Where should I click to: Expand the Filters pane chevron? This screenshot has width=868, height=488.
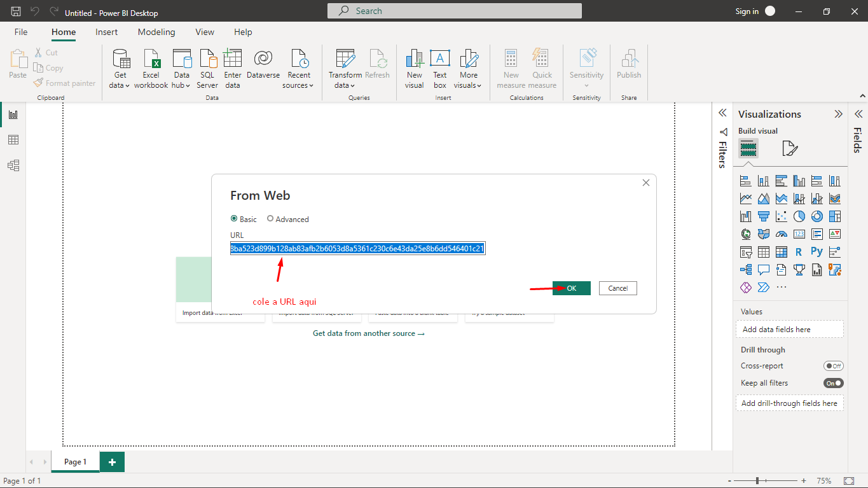[x=722, y=113]
